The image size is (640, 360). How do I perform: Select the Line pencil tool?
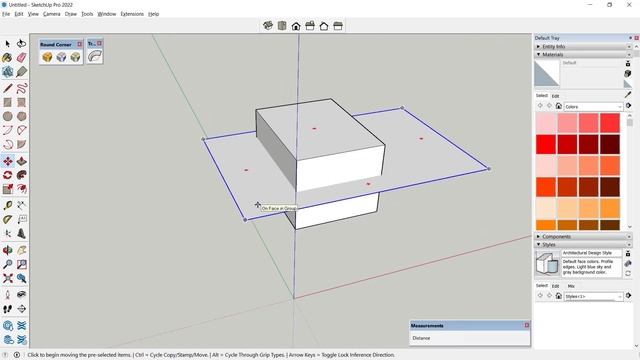7,88
